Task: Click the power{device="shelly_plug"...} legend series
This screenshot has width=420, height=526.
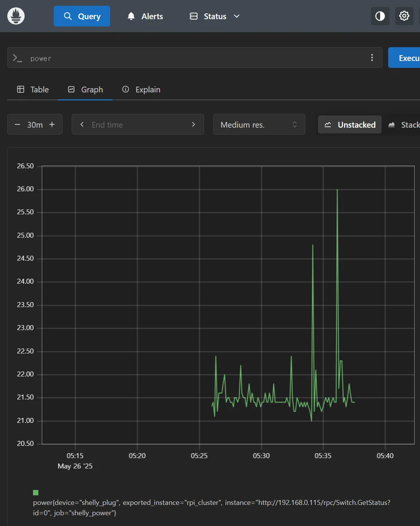Action: coord(212,508)
